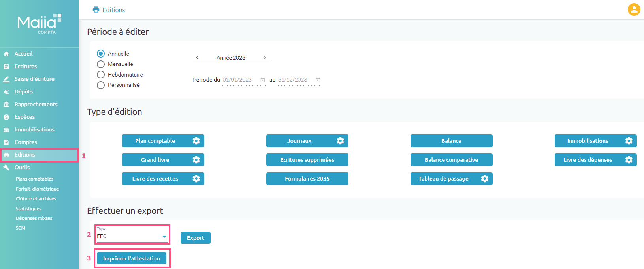Click the Formulaires 2035 edition button
Image resolution: width=644 pixels, height=269 pixels.
click(x=307, y=179)
